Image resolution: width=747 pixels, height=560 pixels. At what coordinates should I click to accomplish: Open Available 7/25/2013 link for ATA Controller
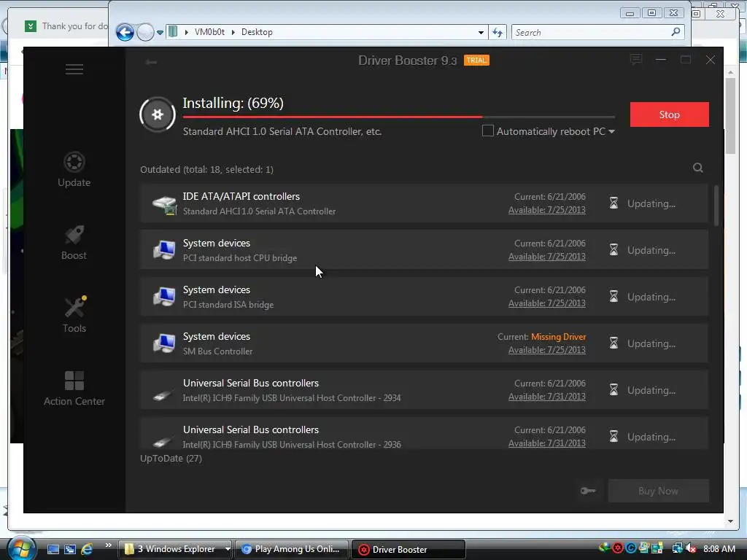547,210
